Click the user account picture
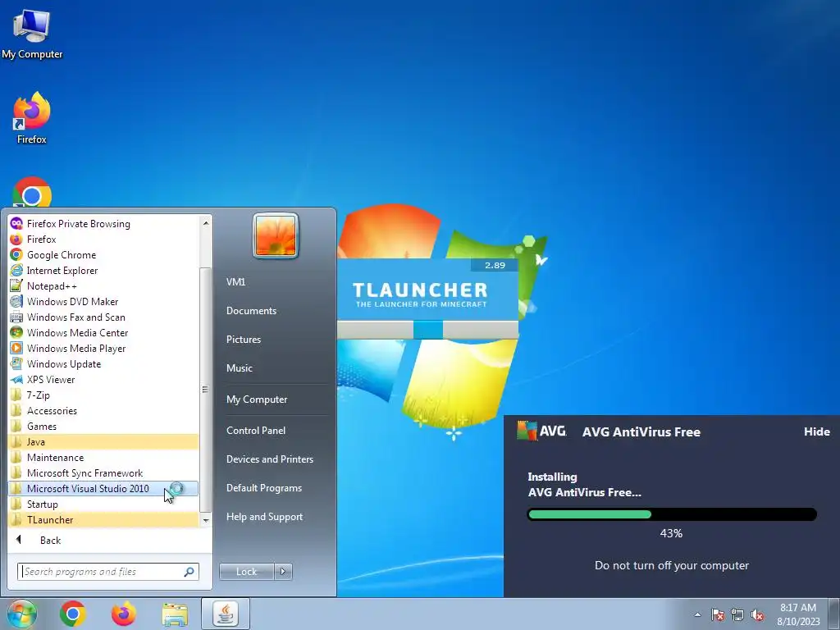 (x=276, y=236)
